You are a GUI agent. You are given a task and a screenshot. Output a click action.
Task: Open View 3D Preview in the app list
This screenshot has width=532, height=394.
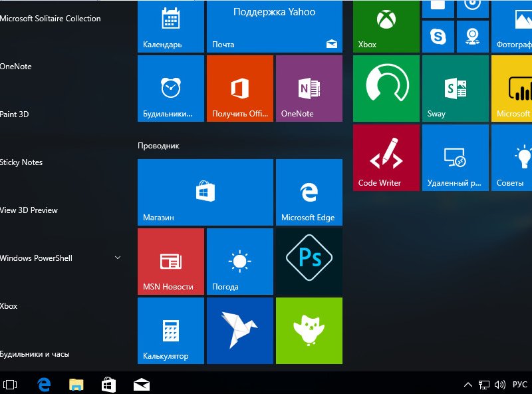pos(29,210)
